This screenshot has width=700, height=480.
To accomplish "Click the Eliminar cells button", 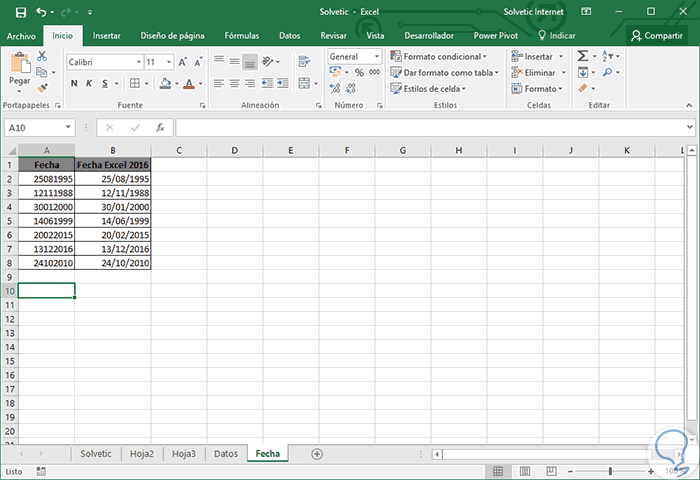I will click(x=538, y=72).
